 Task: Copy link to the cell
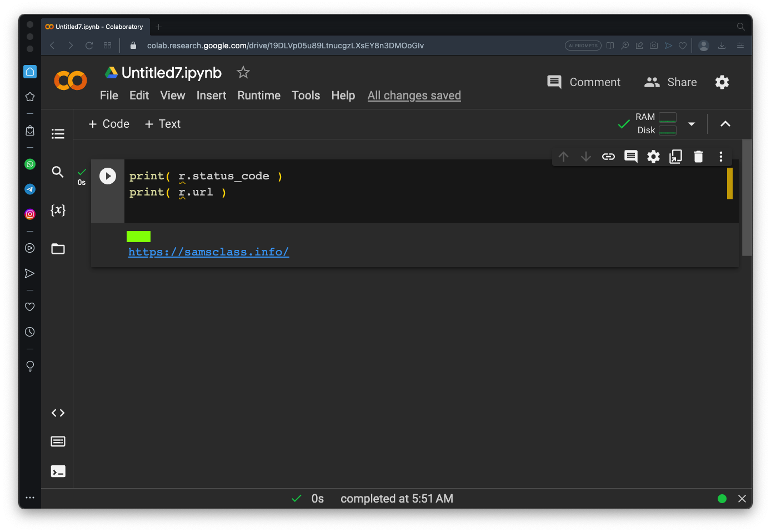coord(608,157)
